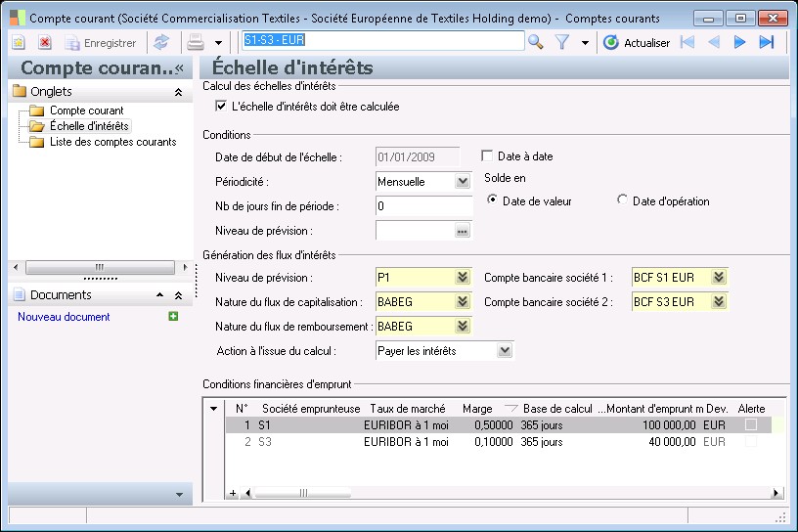Screen dimensions: 798x532
Task: Click the 100 000,00 amount cell
Action: [669, 424]
